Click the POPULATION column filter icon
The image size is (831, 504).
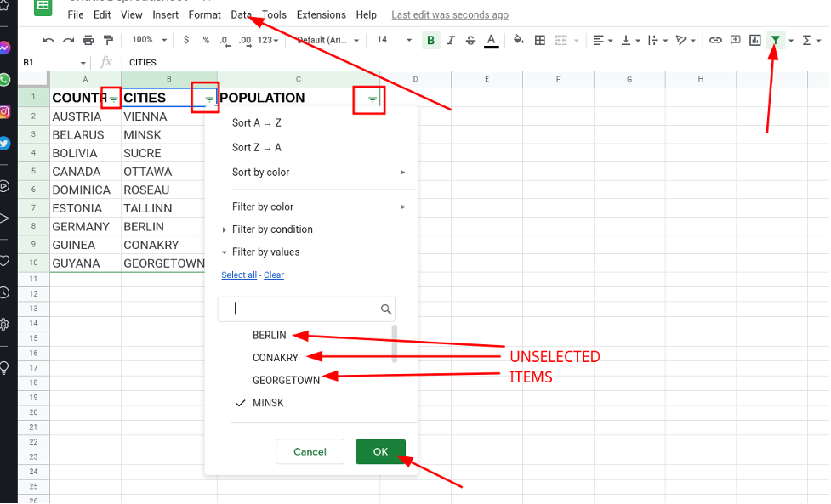(372, 99)
